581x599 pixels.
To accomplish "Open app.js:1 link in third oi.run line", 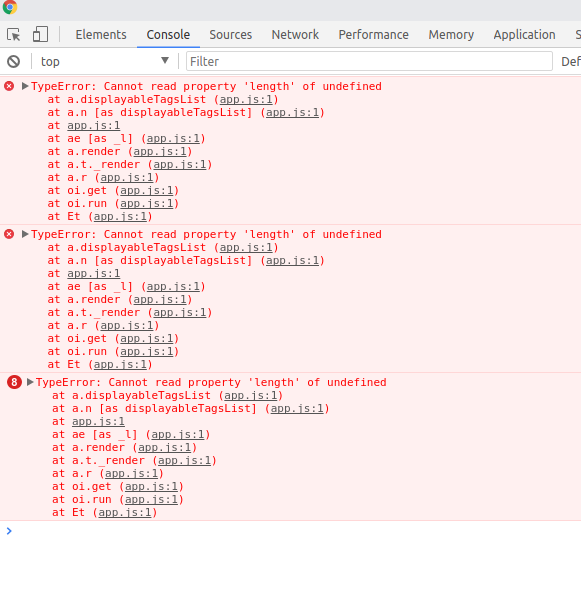I will (151, 499).
